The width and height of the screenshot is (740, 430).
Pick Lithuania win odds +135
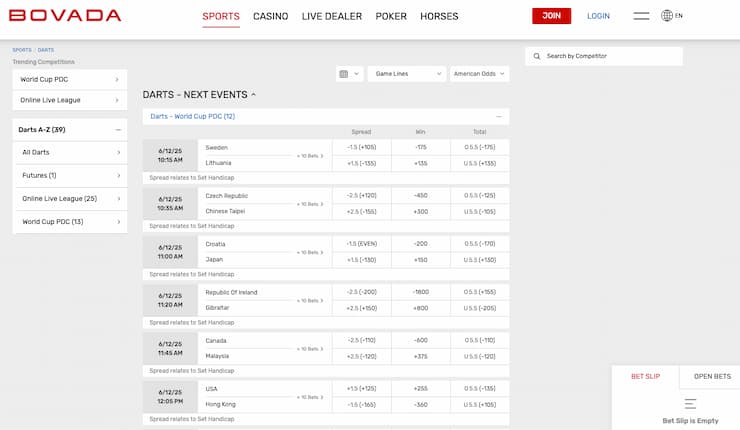(420, 163)
